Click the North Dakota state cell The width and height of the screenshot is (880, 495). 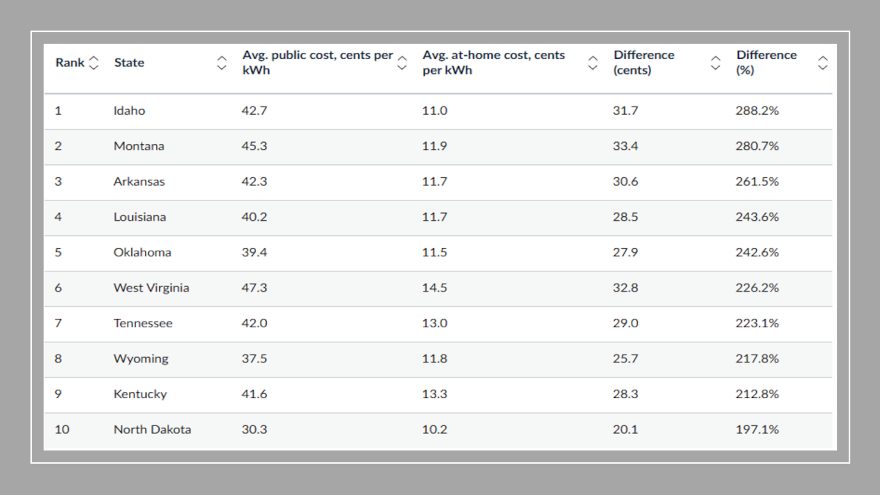click(152, 430)
